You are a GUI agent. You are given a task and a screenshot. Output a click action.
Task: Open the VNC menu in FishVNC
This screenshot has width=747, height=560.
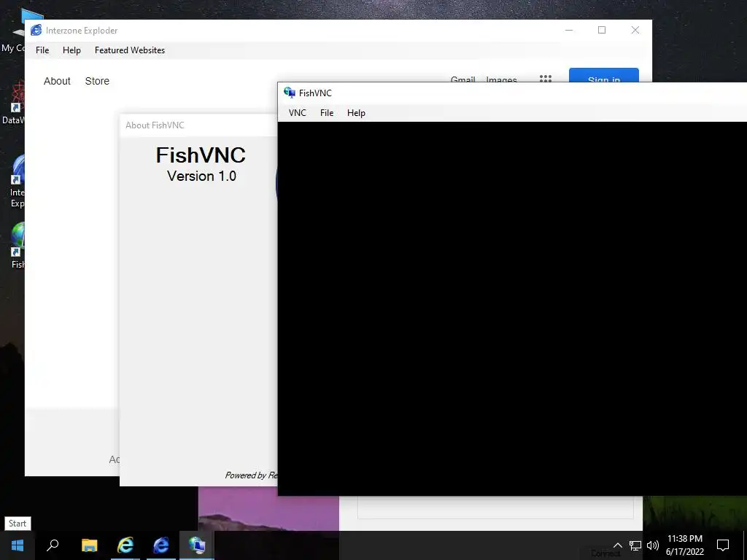298,113
